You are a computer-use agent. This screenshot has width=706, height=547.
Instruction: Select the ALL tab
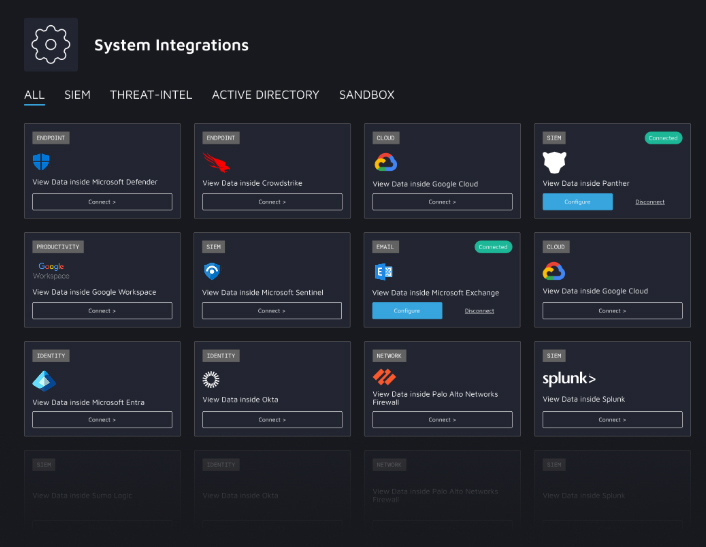[34, 95]
